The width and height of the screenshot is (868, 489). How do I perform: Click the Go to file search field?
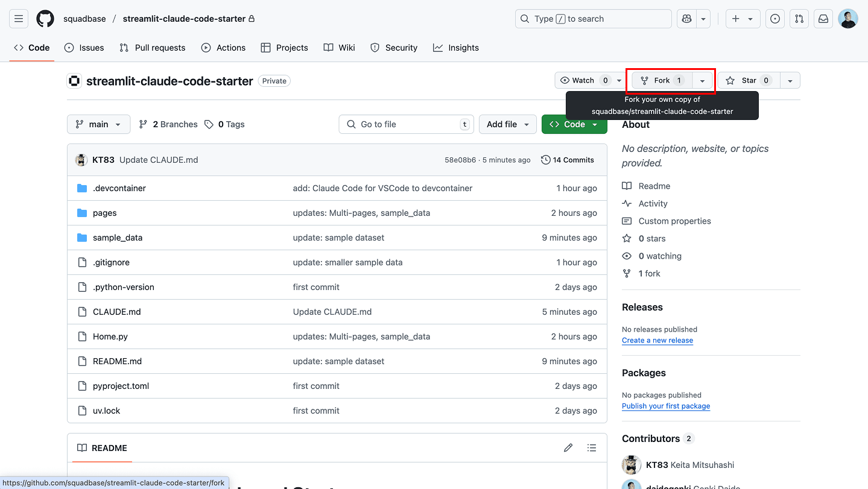406,124
